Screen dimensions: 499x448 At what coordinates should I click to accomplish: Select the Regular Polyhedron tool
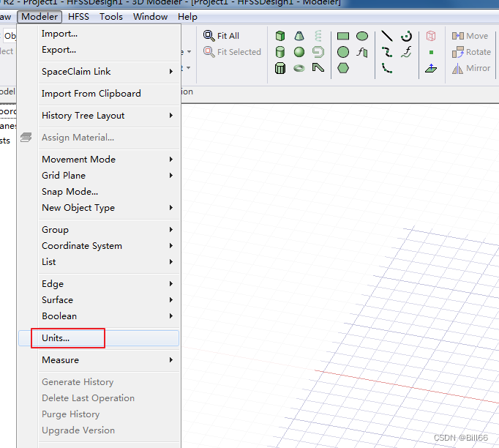coord(280,68)
